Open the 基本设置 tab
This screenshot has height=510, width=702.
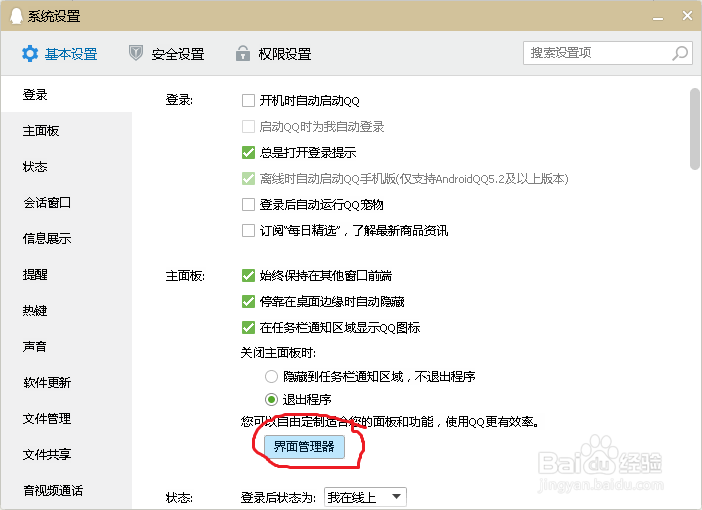60,54
